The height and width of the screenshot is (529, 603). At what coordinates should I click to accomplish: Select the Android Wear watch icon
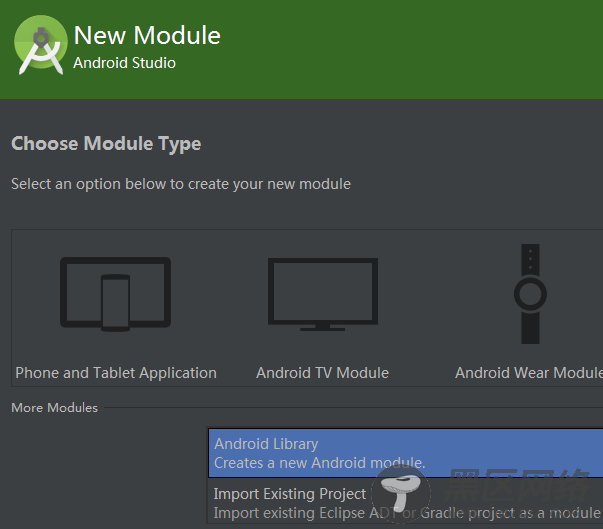click(x=530, y=294)
